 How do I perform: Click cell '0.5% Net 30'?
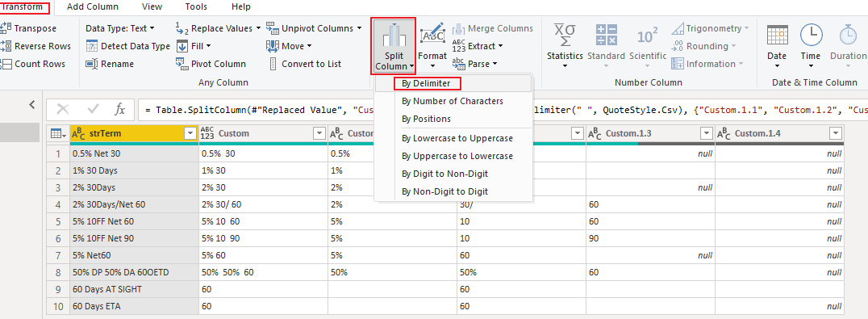tap(135, 154)
